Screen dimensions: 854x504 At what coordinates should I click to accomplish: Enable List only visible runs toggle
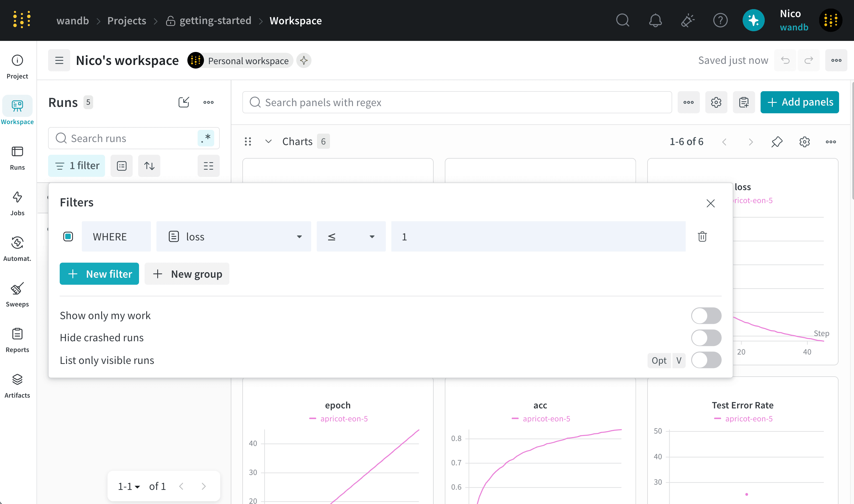click(x=706, y=360)
